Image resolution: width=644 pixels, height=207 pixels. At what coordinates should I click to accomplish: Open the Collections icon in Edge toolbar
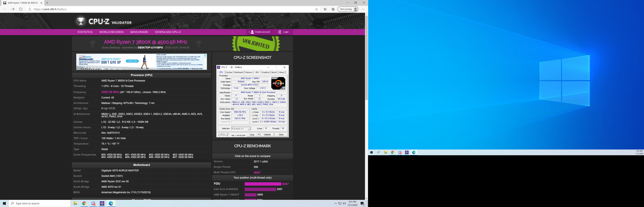333,9
